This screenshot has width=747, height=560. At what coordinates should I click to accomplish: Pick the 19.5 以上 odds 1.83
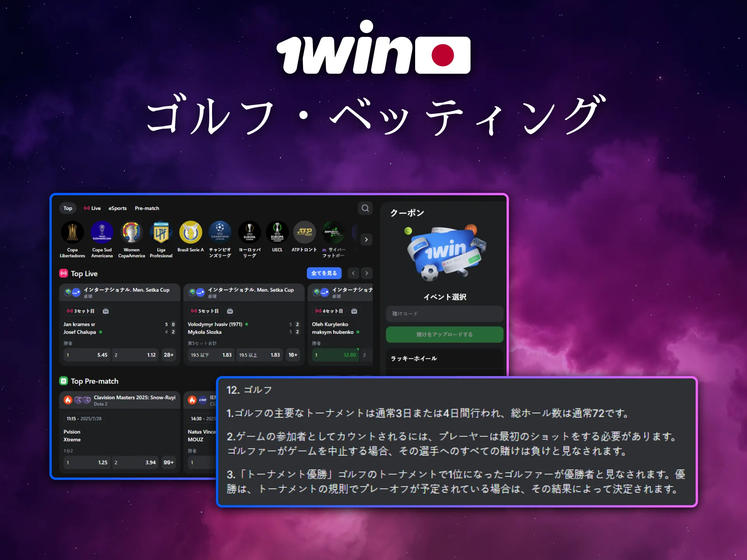260,355
